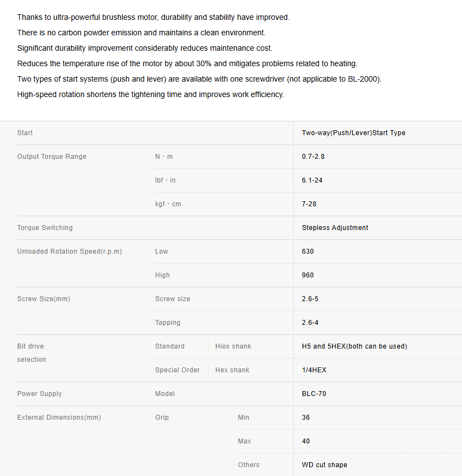This screenshot has height=476, width=462.
Task: Click the Grip Max value 40
Action: [x=306, y=441]
